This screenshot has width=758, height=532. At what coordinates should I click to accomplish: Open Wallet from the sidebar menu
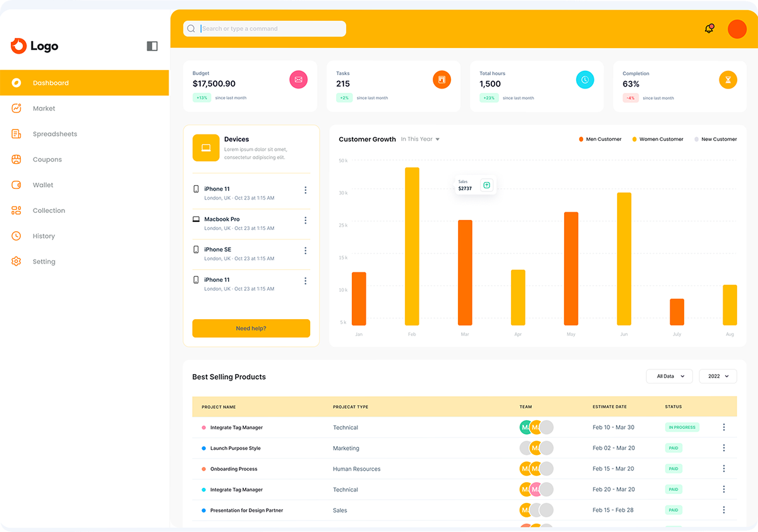[x=43, y=185]
